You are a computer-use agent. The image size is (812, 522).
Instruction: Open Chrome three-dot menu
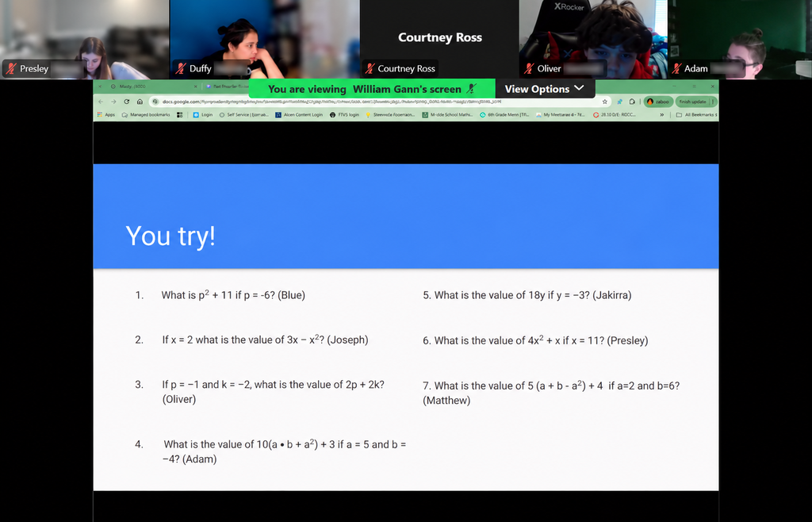(713, 102)
